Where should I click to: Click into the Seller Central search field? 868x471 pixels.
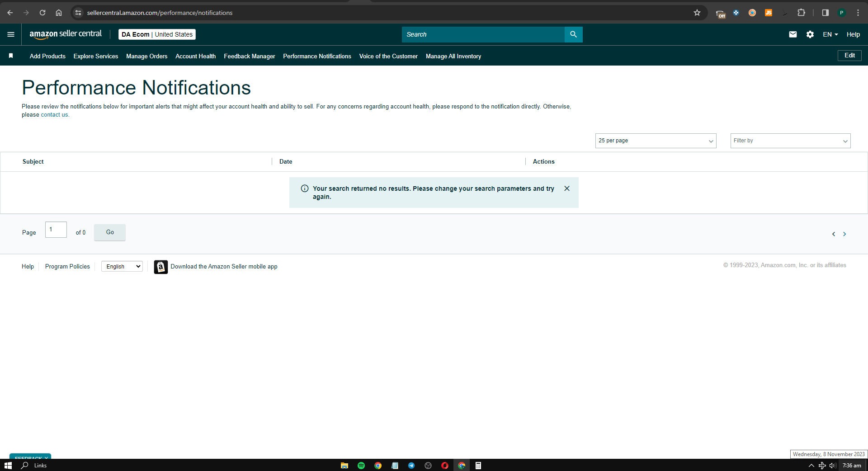click(483, 34)
